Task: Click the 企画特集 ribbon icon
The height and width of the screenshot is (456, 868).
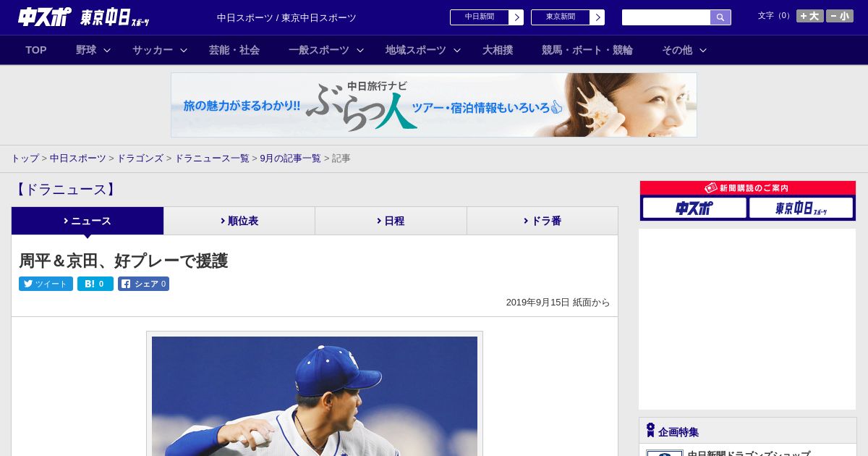Action: 650,431
